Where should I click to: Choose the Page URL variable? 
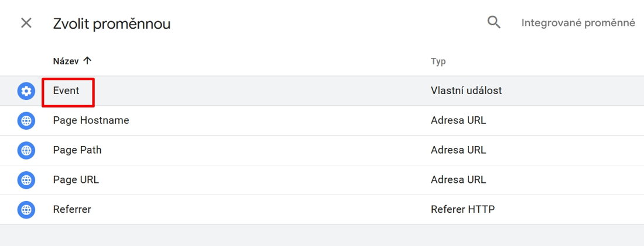tap(76, 179)
